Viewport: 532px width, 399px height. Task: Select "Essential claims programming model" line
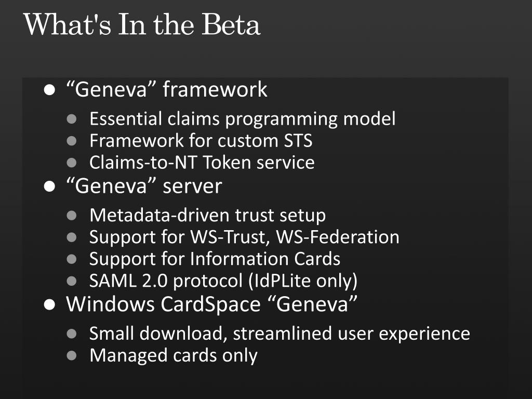(242, 119)
